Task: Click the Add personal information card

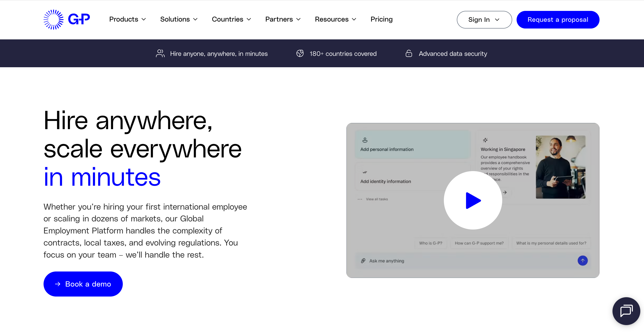Action: tap(413, 145)
